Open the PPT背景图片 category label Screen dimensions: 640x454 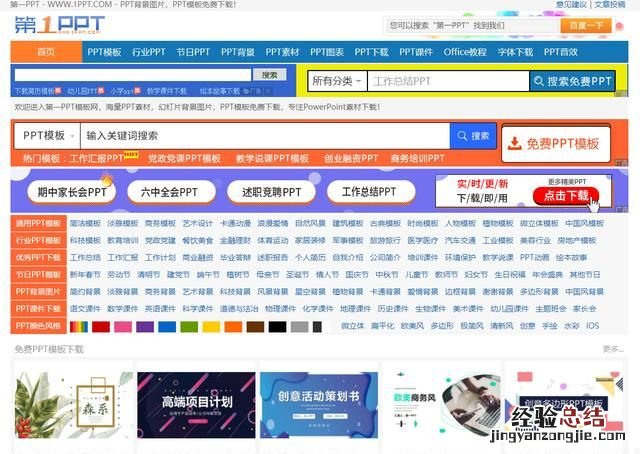click(x=38, y=292)
